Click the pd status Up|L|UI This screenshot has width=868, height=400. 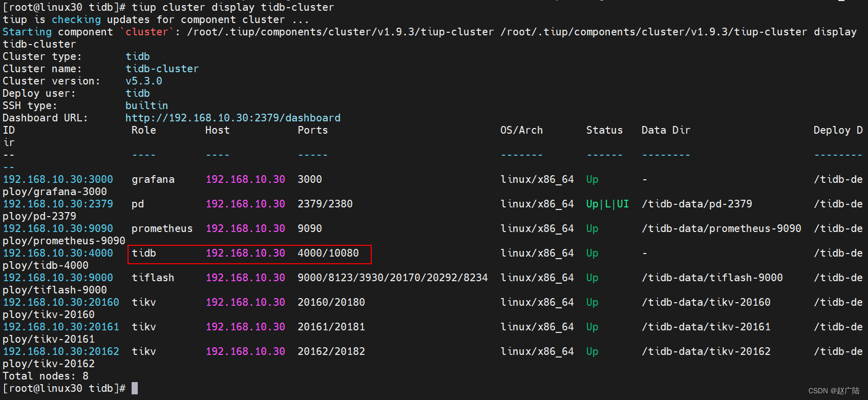[608, 204]
